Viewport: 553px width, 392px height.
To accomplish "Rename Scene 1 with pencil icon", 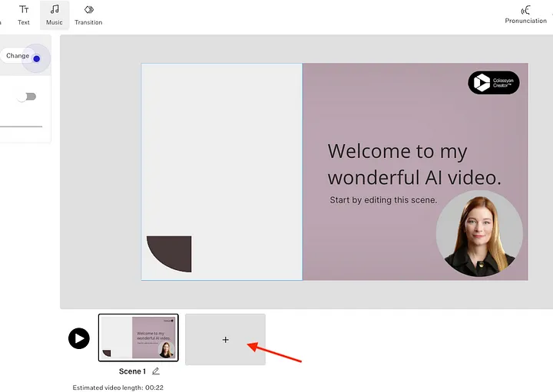I will pos(156,371).
